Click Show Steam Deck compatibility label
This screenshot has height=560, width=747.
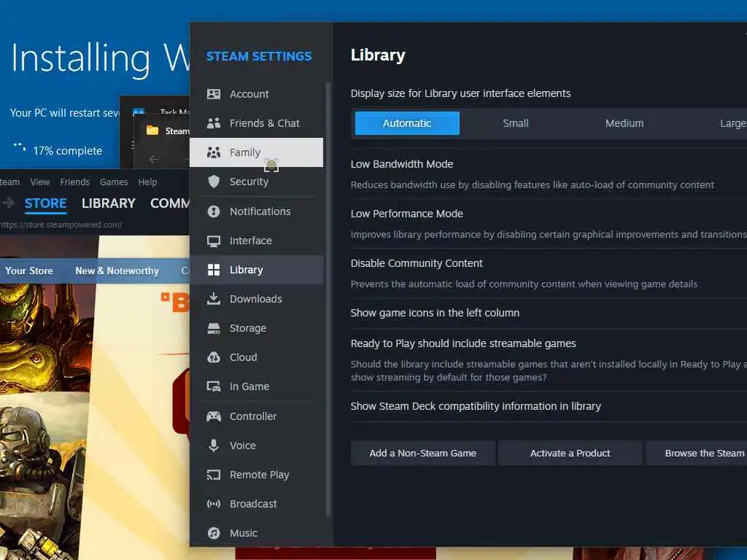[x=476, y=406]
